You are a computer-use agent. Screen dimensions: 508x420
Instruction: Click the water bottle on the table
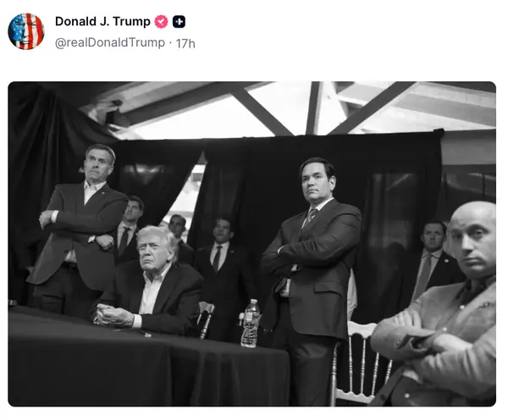click(x=250, y=323)
